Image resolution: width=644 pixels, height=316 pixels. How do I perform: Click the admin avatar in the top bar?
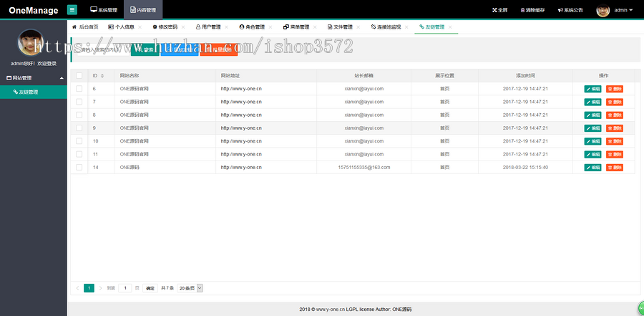pos(602,10)
